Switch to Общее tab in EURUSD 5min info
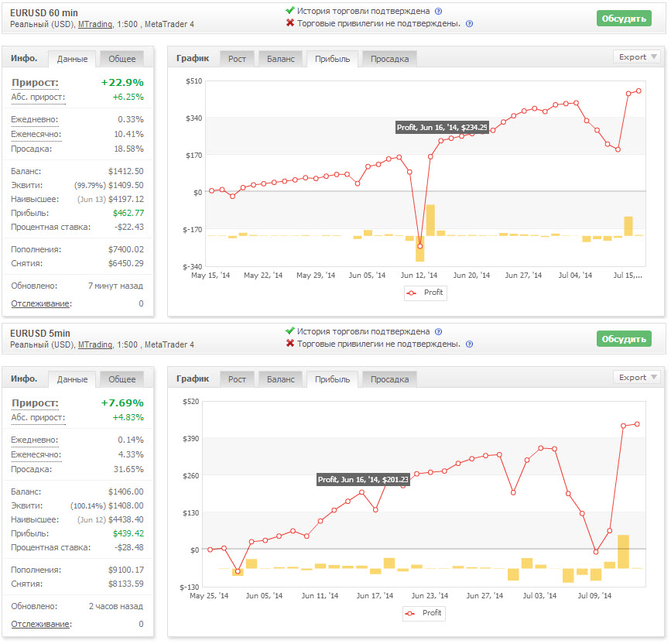The width and height of the screenshot is (671, 644). [x=122, y=379]
